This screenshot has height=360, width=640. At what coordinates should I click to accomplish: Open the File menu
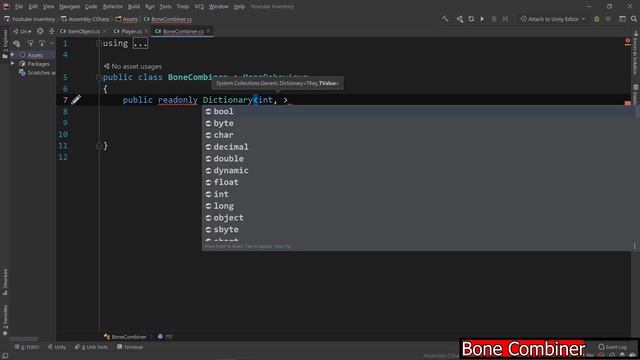click(19, 7)
